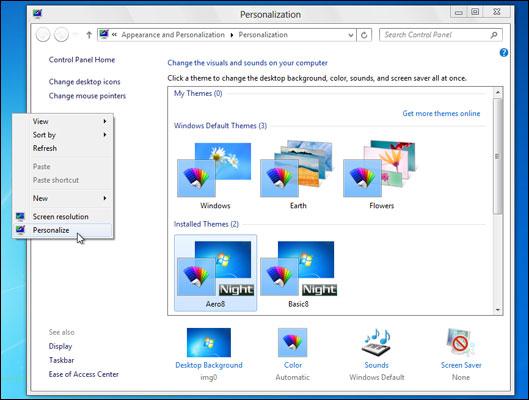Expand breadcrumb arrow after Appearance and Personalization
The width and height of the screenshot is (529, 400).
point(232,35)
